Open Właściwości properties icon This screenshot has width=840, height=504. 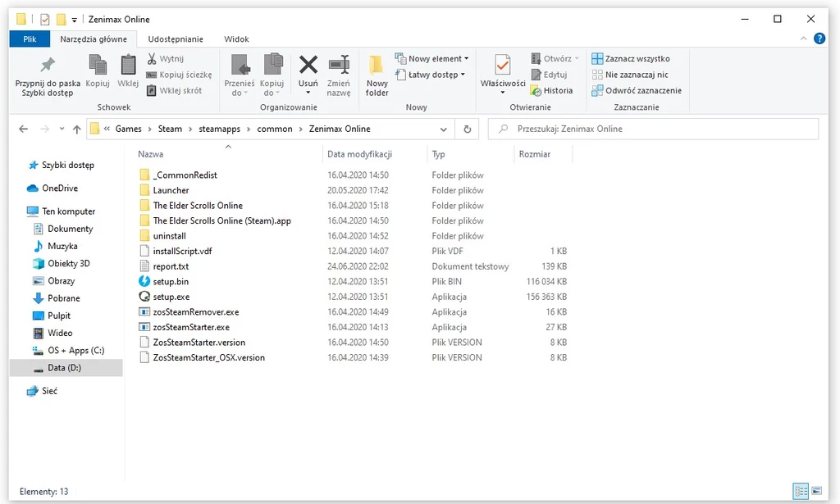[503, 65]
